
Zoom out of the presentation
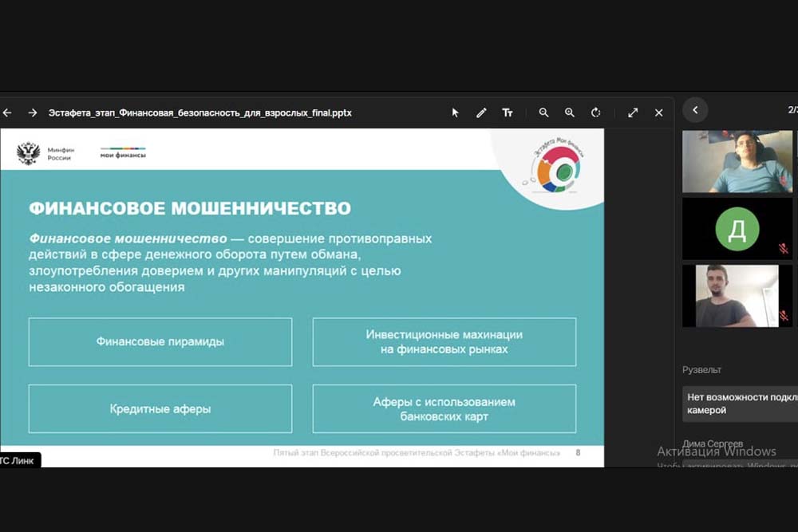[x=543, y=113]
